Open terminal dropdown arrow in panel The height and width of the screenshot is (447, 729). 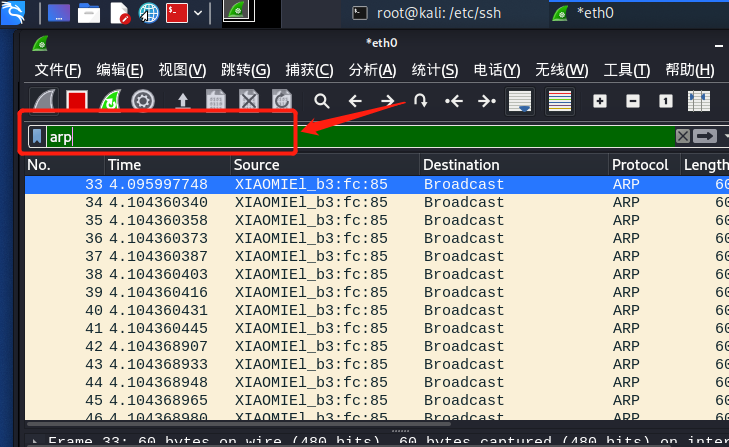(x=198, y=13)
